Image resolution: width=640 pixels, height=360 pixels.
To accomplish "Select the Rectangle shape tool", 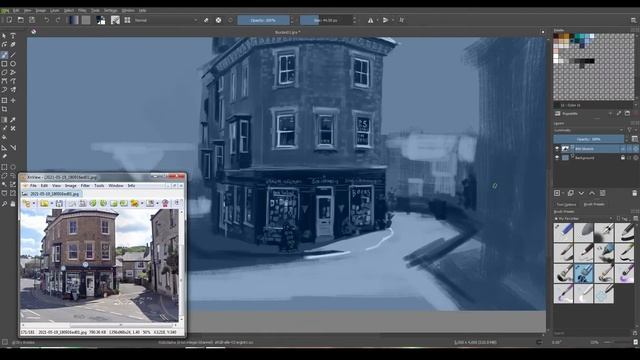I will pyautogui.click(x=4, y=64).
